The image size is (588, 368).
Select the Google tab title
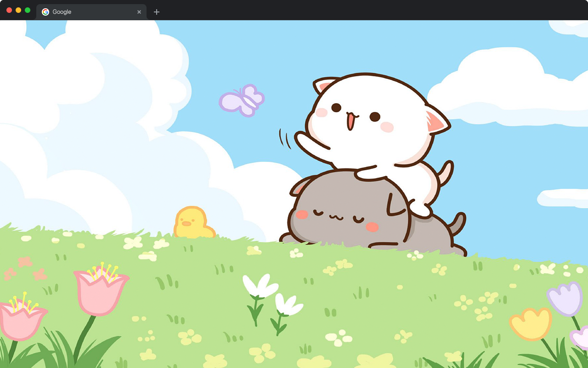(x=62, y=12)
